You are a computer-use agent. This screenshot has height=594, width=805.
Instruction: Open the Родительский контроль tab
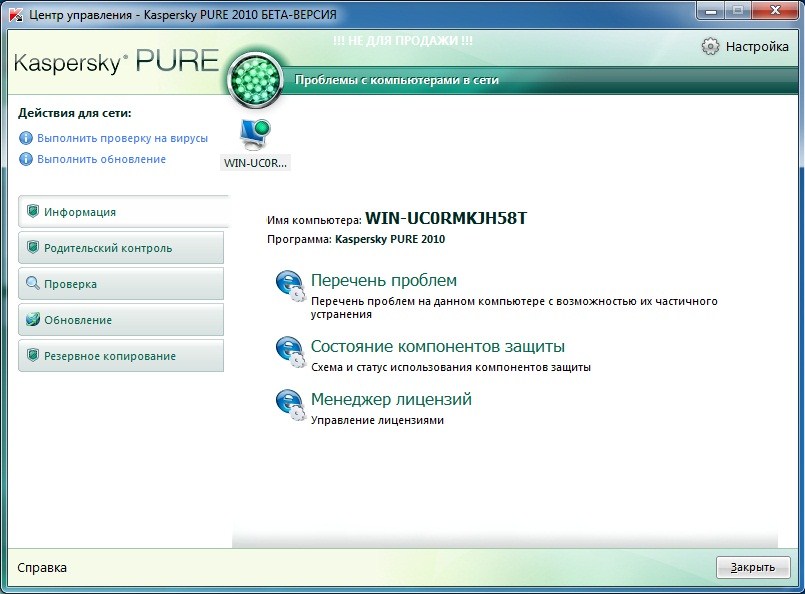coord(121,247)
